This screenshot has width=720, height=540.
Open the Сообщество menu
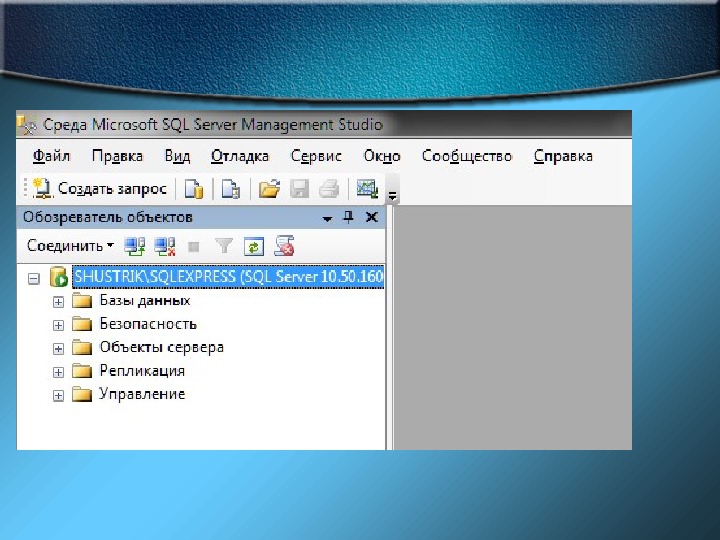[x=467, y=156]
